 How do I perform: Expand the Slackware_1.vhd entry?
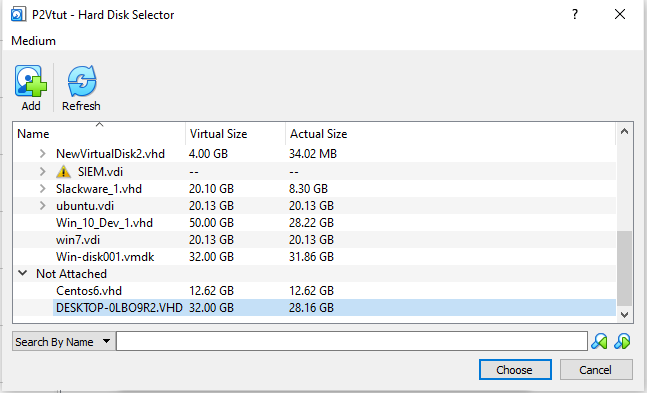pos(43,189)
